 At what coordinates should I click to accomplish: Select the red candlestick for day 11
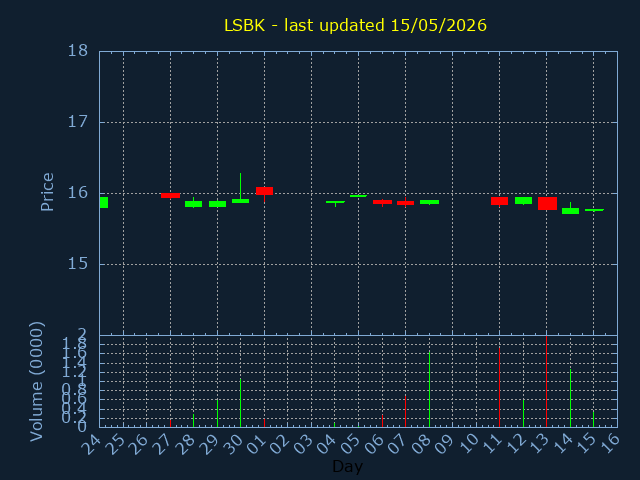tap(499, 201)
